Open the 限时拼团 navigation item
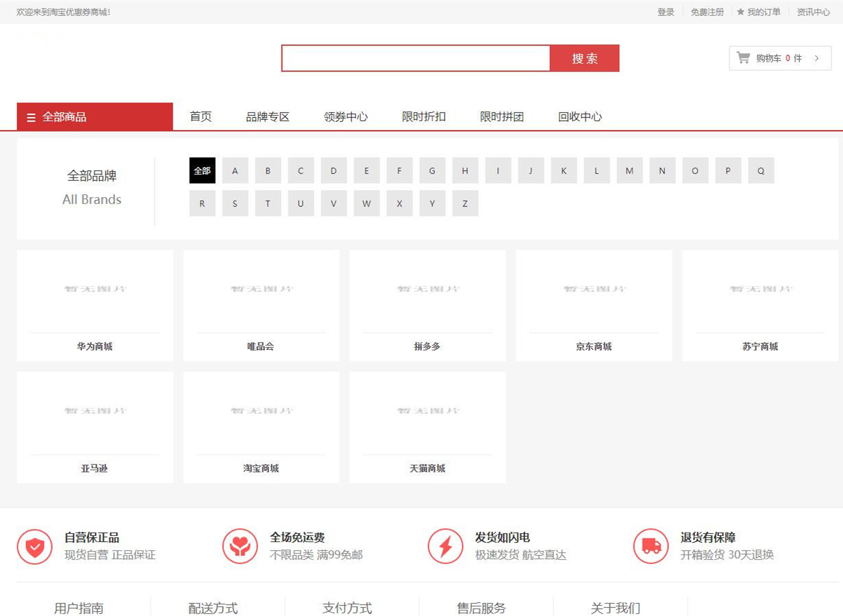 point(502,116)
